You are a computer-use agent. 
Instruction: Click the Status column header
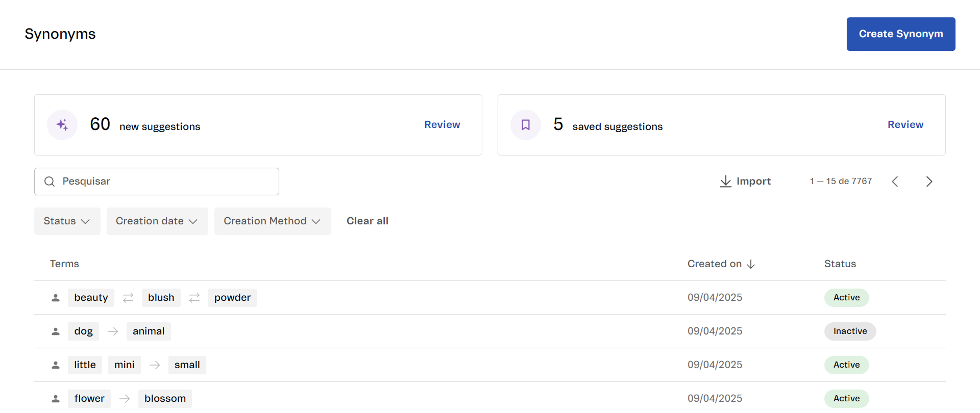tap(840, 264)
